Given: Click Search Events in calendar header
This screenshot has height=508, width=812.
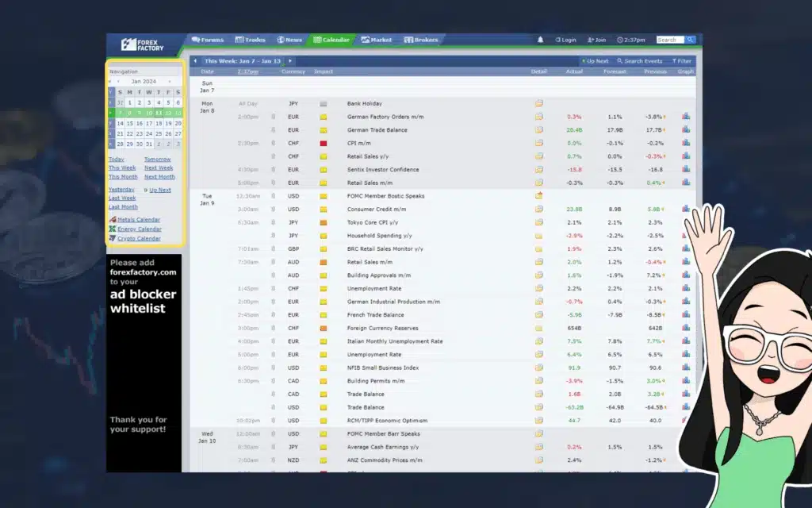Looking at the screenshot, I should (640, 61).
